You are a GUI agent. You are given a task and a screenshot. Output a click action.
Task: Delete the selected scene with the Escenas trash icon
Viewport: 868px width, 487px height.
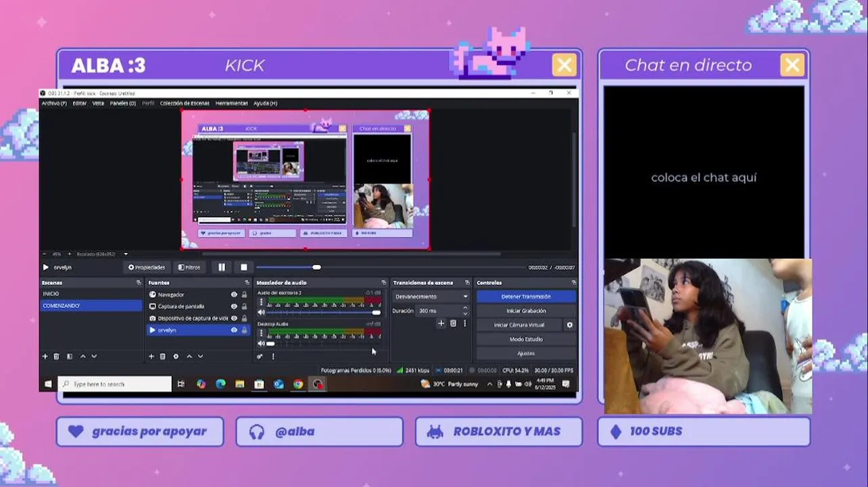coord(57,356)
